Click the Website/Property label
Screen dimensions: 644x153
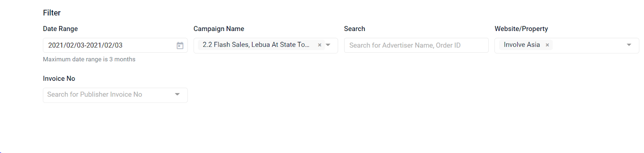521,29
